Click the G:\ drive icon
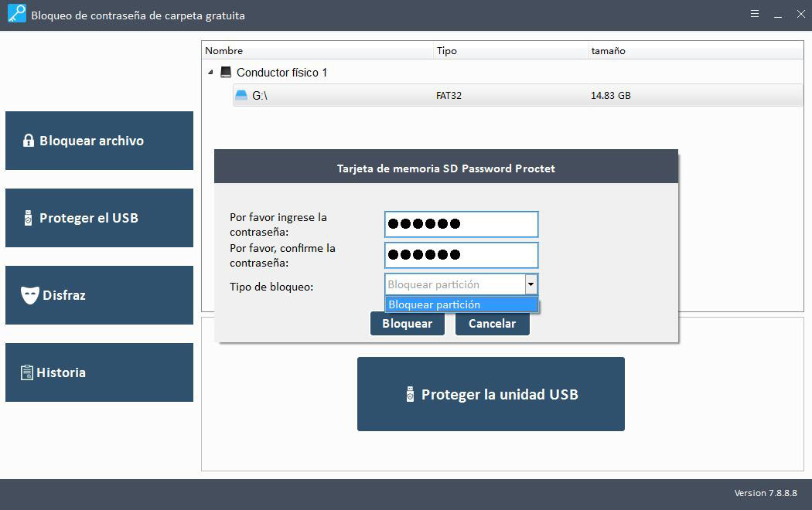812x510 pixels. [241, 96]
